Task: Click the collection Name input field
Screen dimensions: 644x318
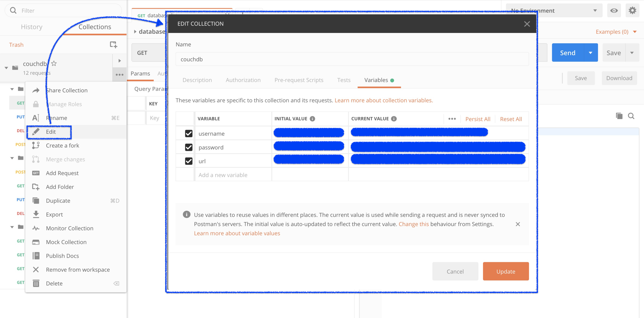Action: point(352,59)
